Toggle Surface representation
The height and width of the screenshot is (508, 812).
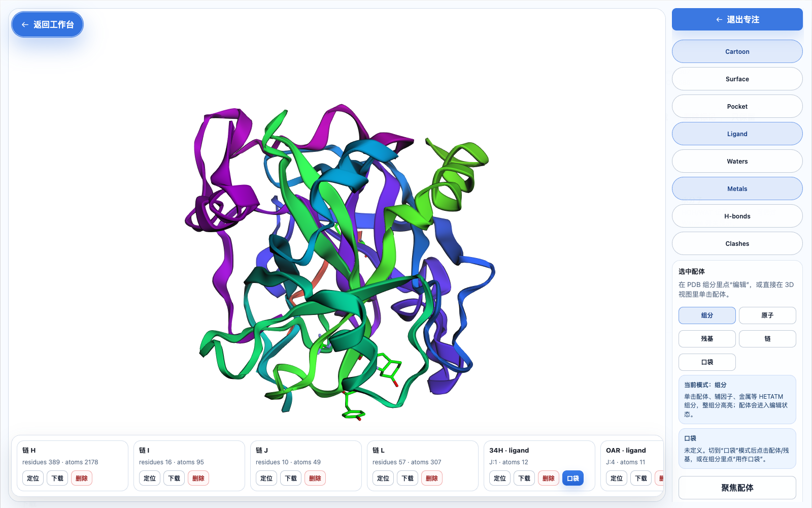coord(737,79)
